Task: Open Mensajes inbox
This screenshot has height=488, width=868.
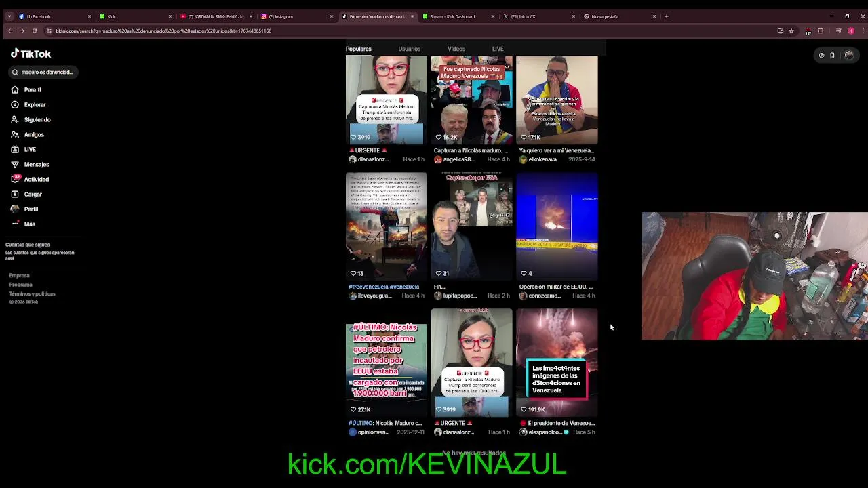Action: click(x=30, y=164)
